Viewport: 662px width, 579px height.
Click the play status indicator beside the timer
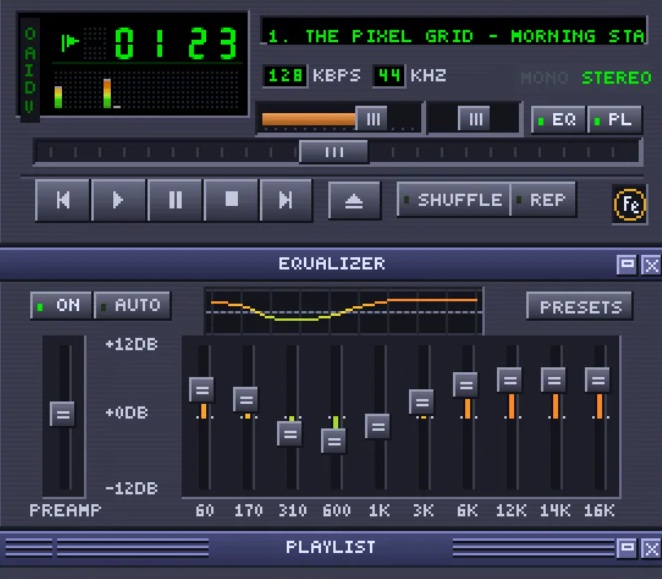(x=70, y=42)
